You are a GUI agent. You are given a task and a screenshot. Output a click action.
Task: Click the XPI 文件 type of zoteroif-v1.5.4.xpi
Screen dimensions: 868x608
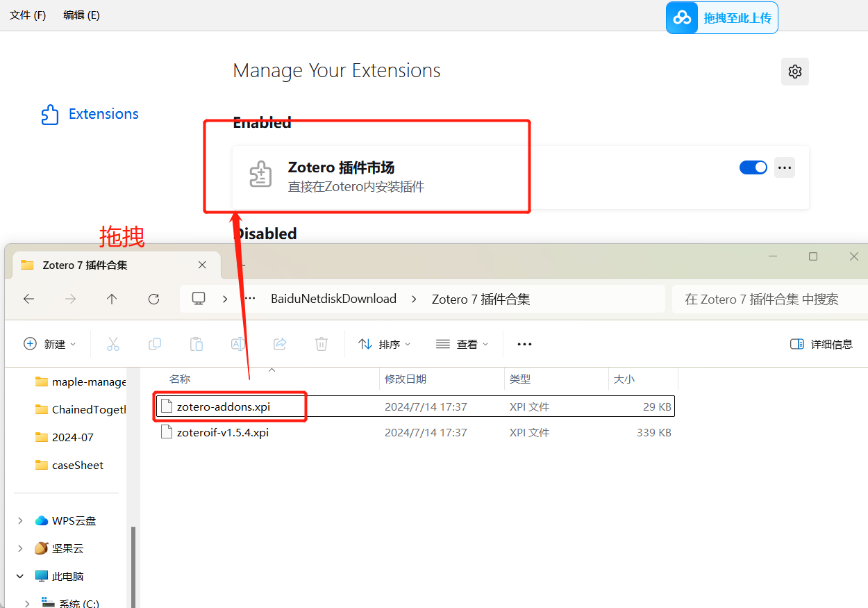pyautogui.click(x=530, y=432)
